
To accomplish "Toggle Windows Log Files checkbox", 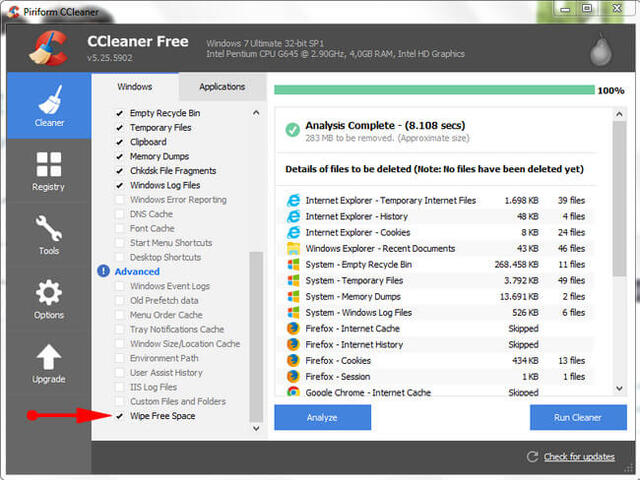I will (120, 185).
